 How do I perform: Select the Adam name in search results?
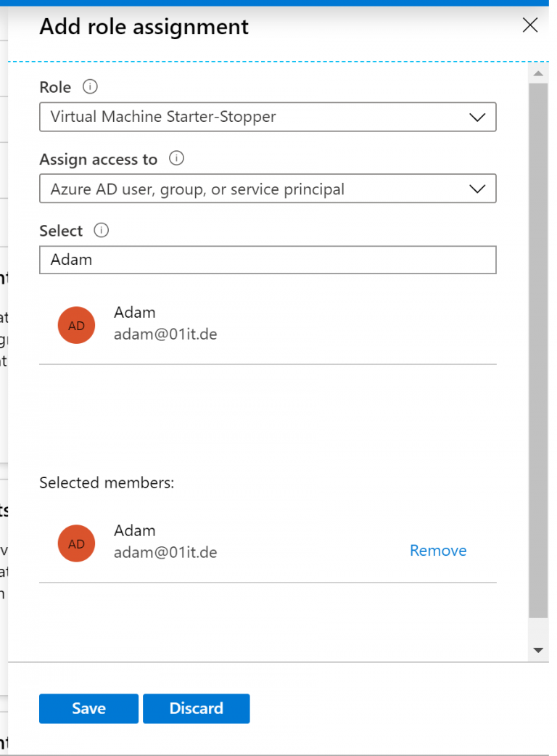pos(135,313)
